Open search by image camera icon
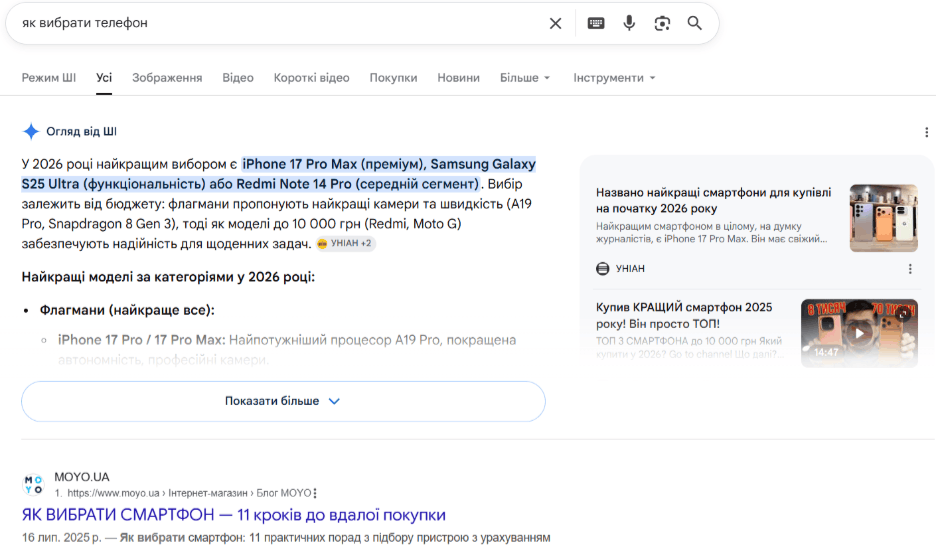The image size is (936, 546). click(x=662, y=23)
